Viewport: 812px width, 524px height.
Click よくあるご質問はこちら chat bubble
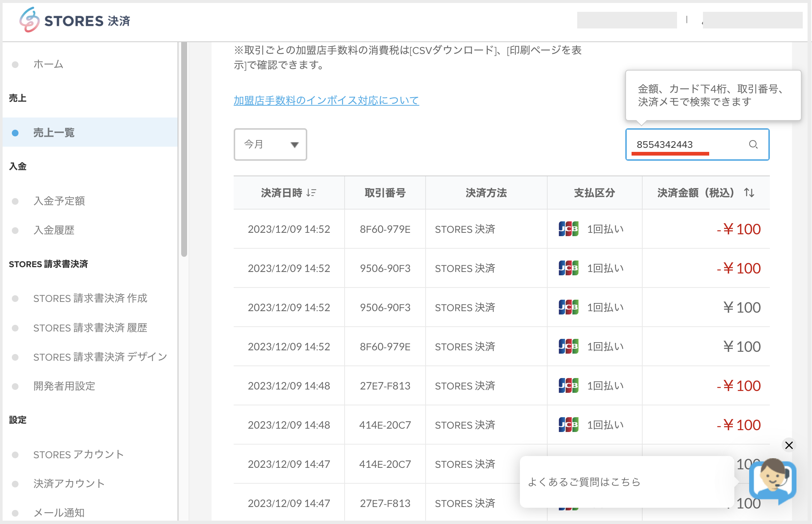click(x=627, y=482)
